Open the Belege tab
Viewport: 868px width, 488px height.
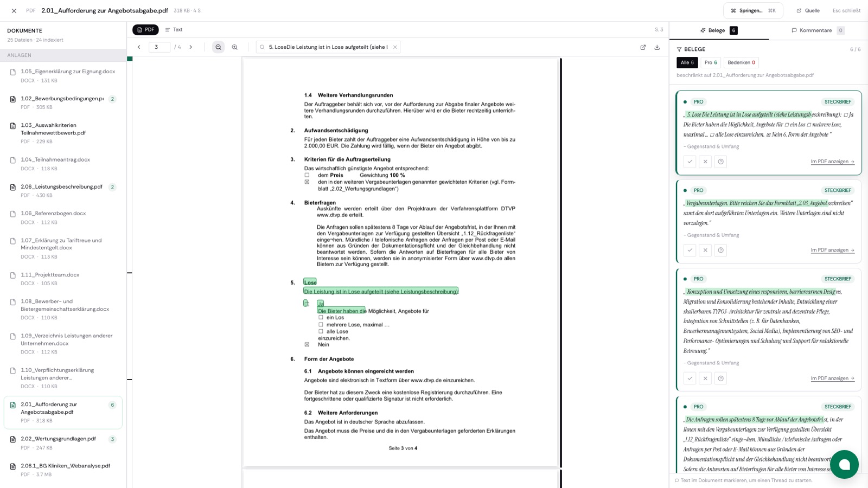719,30
